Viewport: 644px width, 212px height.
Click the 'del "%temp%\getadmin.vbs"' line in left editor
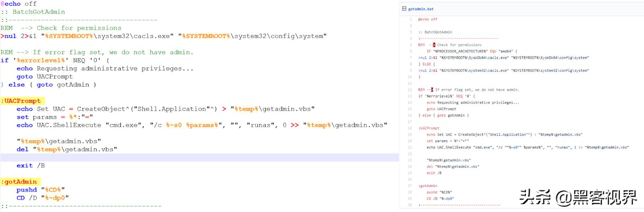point(67,149)
